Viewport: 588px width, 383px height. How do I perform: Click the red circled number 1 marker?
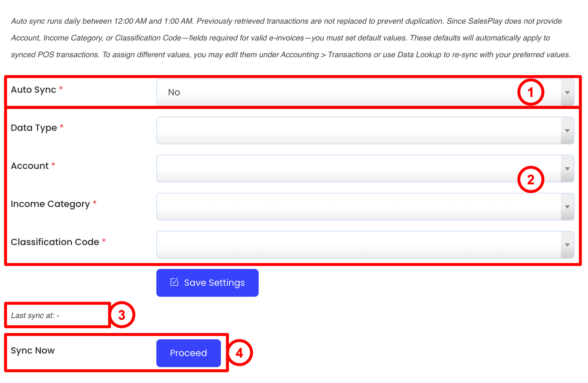tap(530, 92)
